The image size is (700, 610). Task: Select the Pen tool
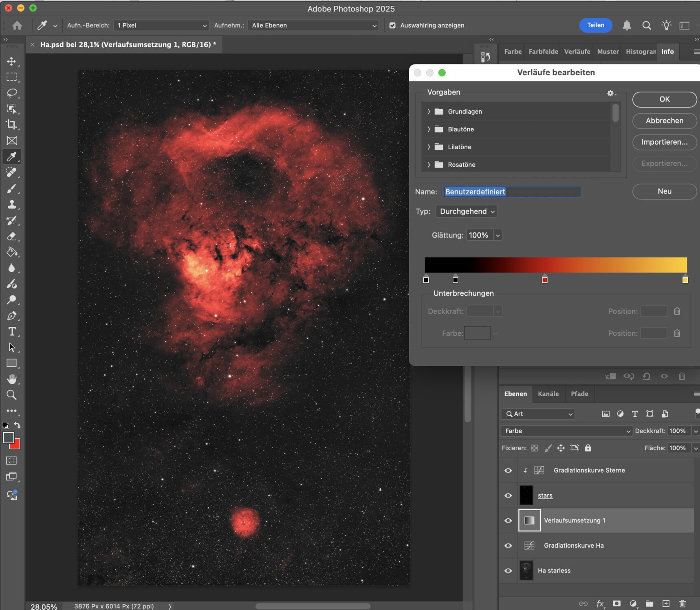(x=11, y=316)
